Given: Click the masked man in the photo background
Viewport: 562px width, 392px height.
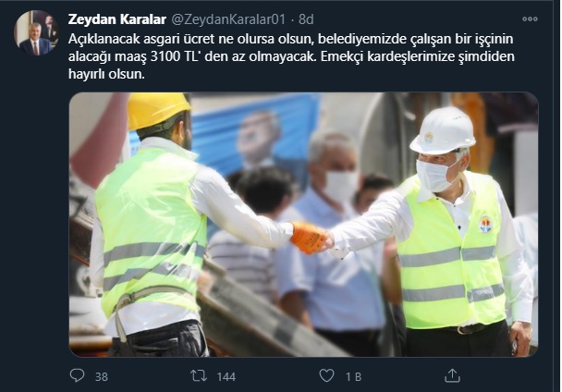Looking at the screenshot, I should (x=332, y=229).
